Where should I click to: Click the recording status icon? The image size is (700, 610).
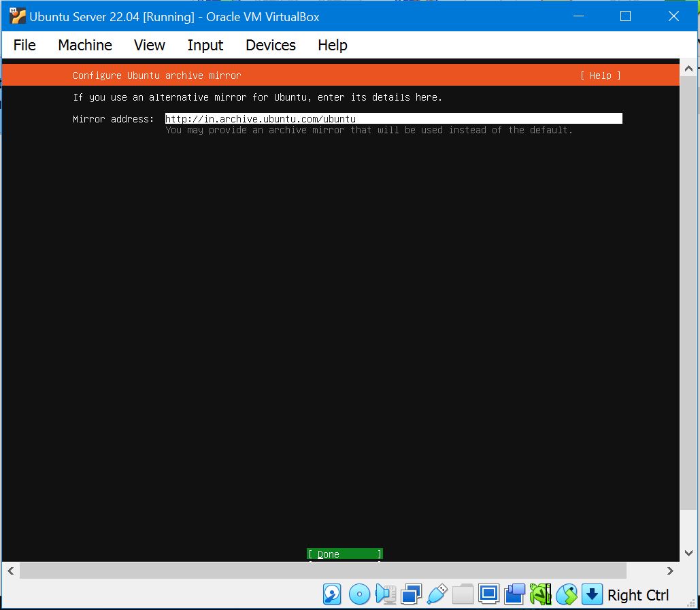pyautogui.click(x=515, y=594)
